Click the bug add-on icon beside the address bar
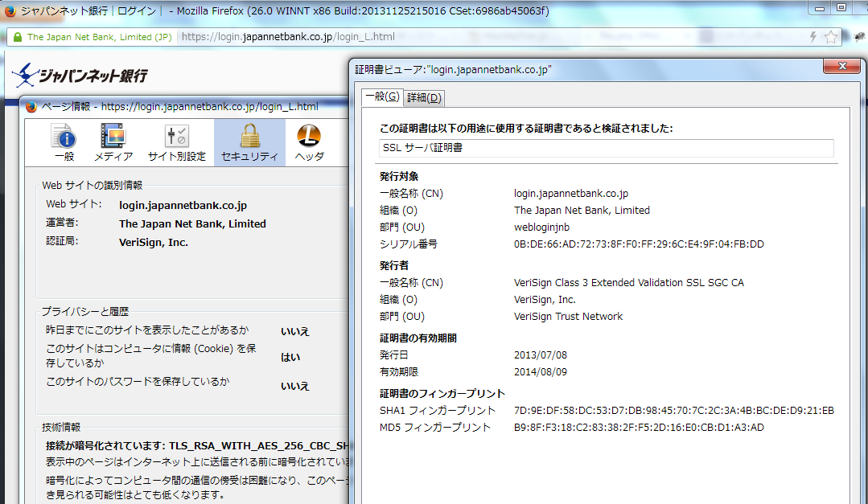The image size is (868, 504). 858,37
